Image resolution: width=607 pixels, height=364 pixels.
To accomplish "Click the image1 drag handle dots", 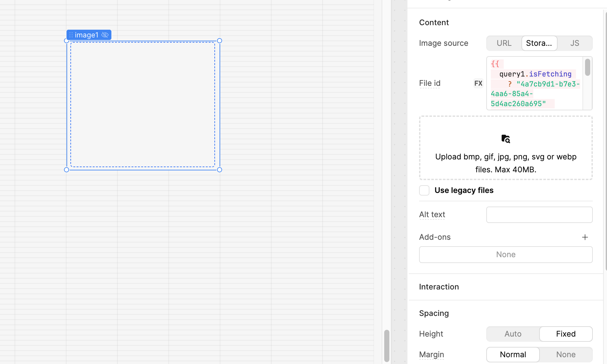I will pos(71,35).
